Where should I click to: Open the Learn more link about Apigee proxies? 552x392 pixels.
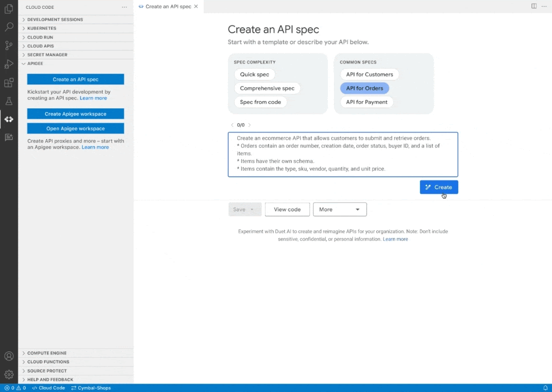(x=95, y=147)
